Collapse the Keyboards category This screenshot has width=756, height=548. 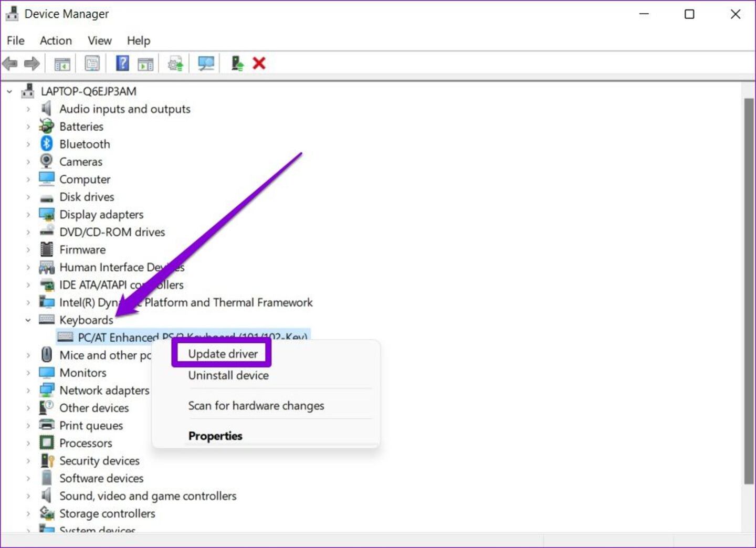(x=28, y=320)
